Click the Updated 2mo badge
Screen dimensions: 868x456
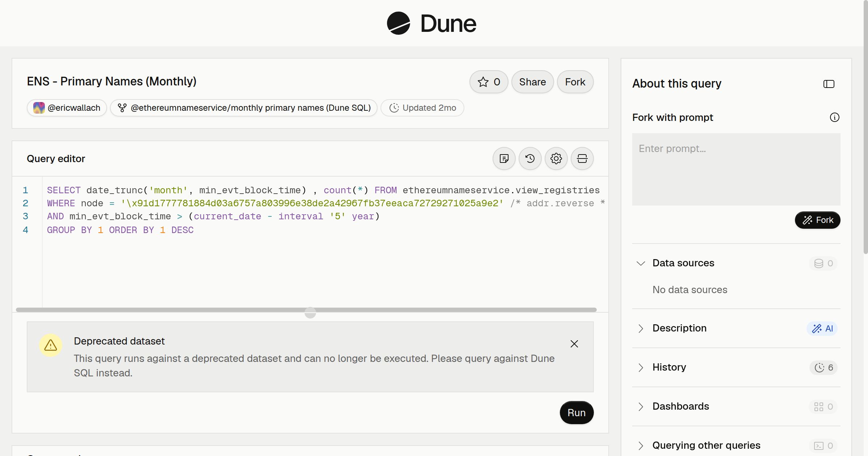pyautogui.click(x=422, y=108)
